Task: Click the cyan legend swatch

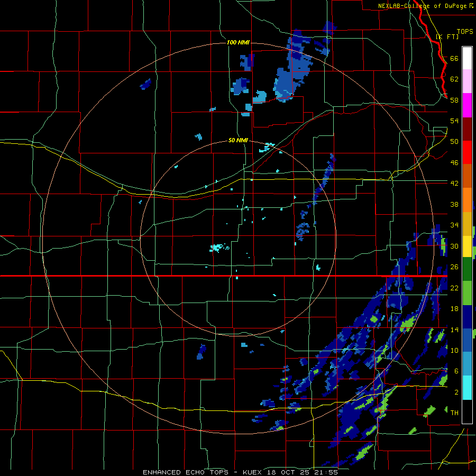Action: [467, 388]
